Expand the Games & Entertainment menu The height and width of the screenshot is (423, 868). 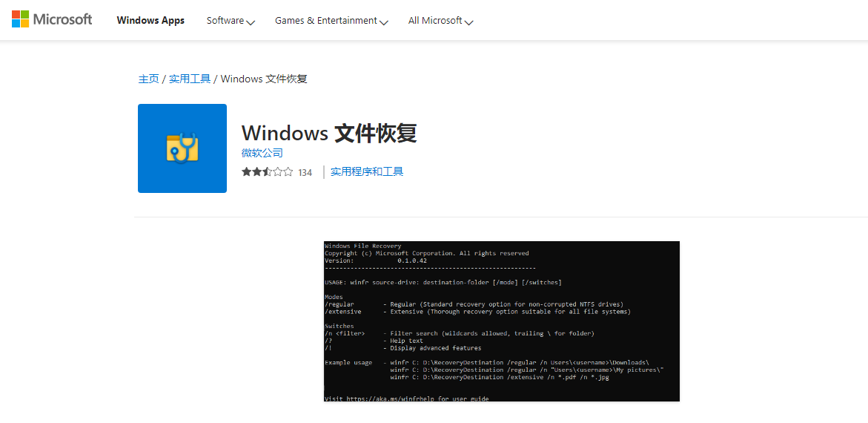coord(331,21)
